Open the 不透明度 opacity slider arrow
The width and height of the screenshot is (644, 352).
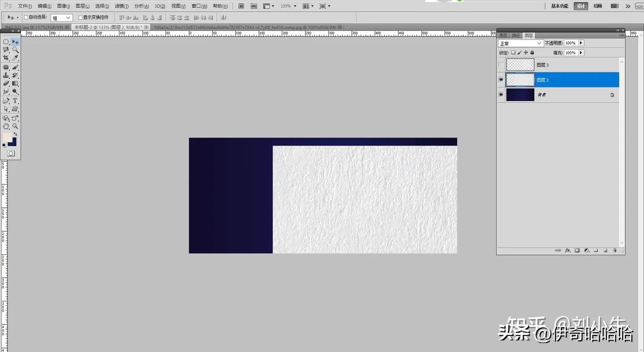(581, 43)
